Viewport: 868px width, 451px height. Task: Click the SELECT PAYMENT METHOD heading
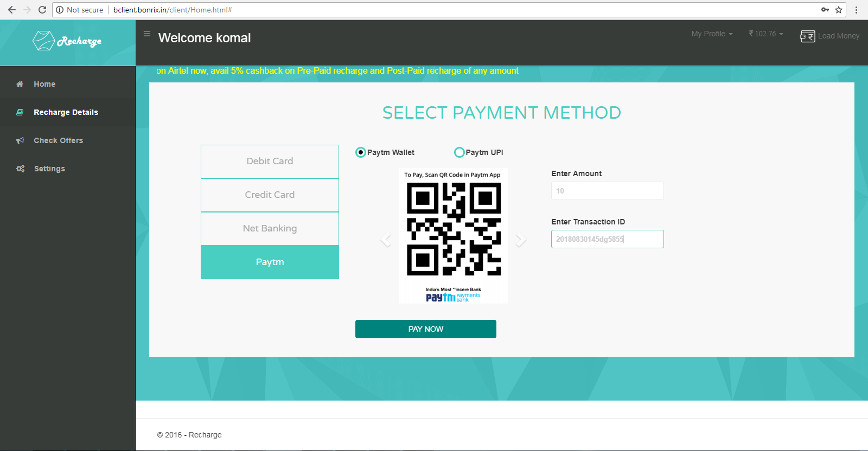click(502, 113)
